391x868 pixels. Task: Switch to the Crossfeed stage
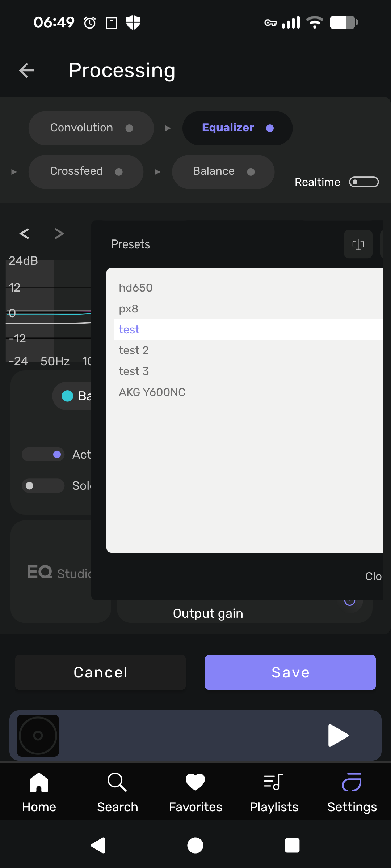pos(86,172)
